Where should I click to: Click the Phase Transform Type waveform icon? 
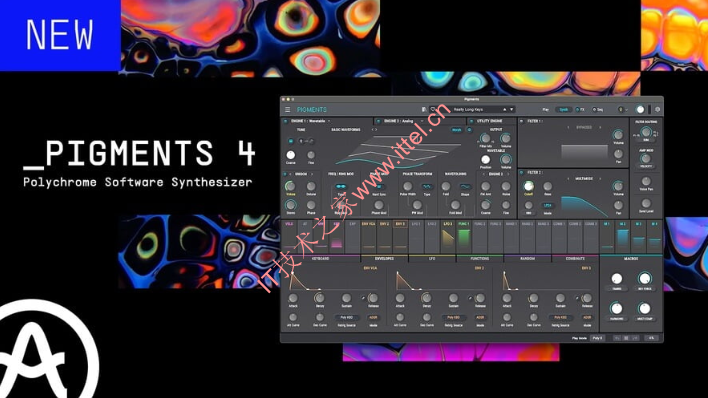pos(427,187)
